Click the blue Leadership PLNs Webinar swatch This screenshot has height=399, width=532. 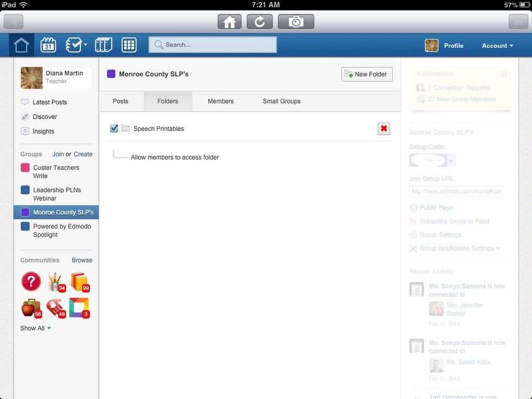(25, 189)
